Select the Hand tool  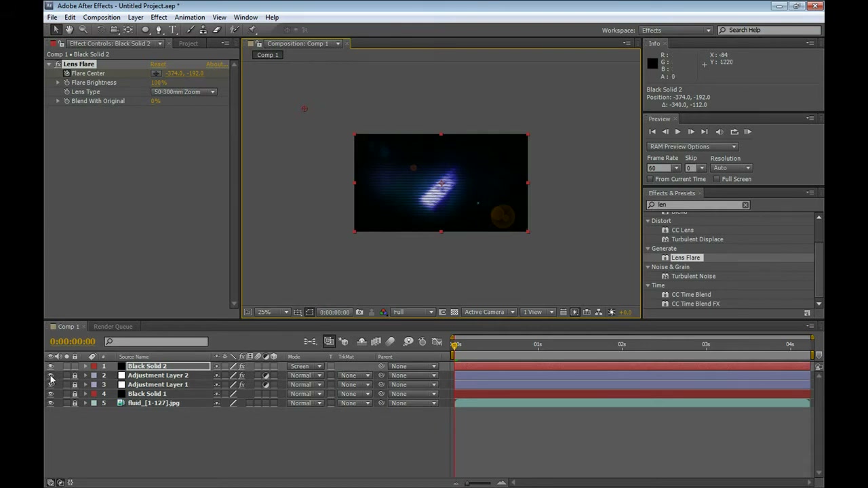pyautogui.click(x=69, y=30)
